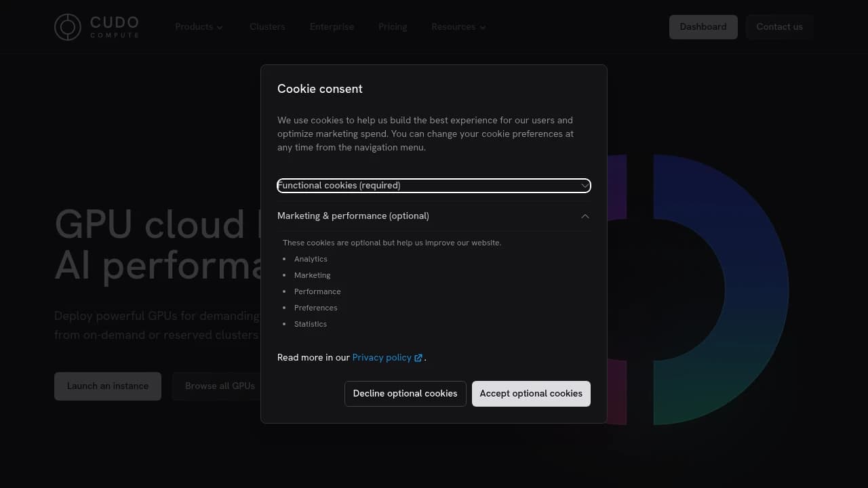The image size is (868, 488).
Task: Click the Performance list item
Action: 317,291
